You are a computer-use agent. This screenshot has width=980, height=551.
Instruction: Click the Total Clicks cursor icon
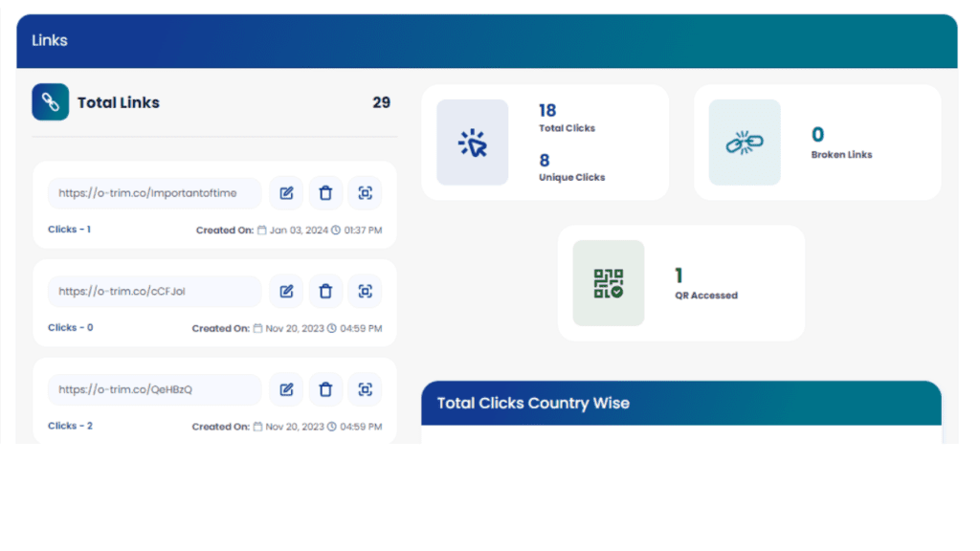(473, 143)
